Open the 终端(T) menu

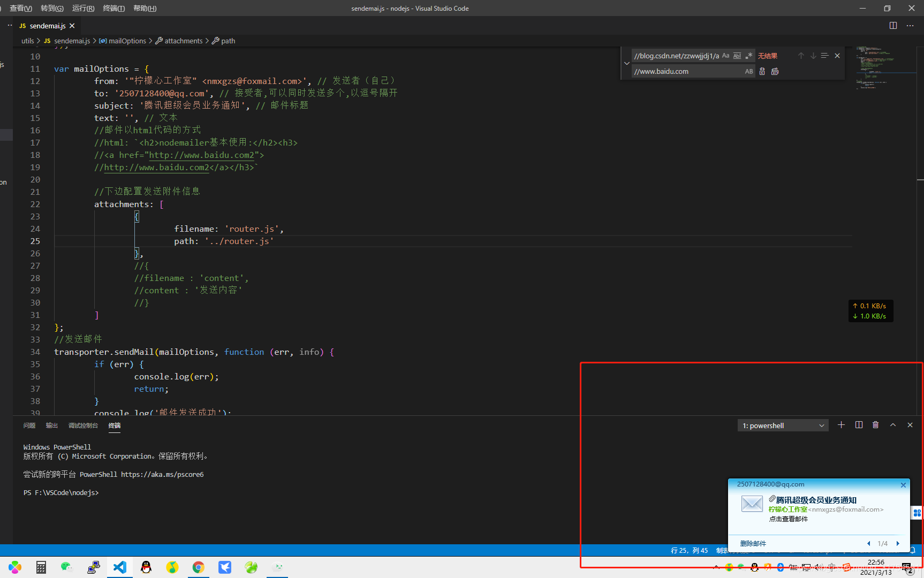[113, 8]
